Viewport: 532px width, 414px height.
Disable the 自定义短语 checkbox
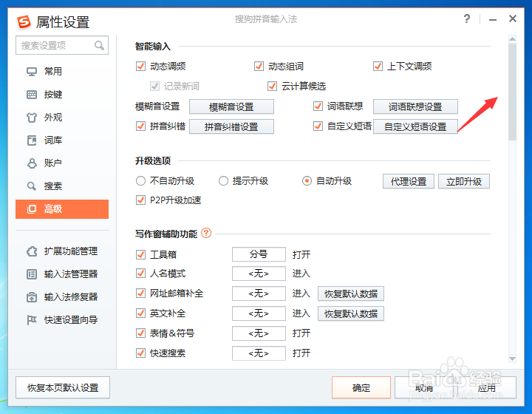tap(318, 126)
